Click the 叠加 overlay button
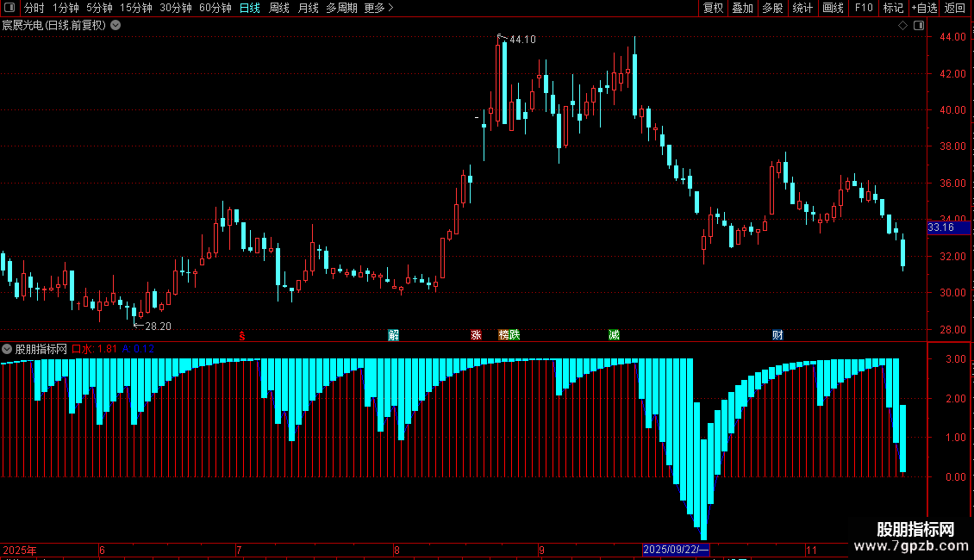 click(743, 8)
